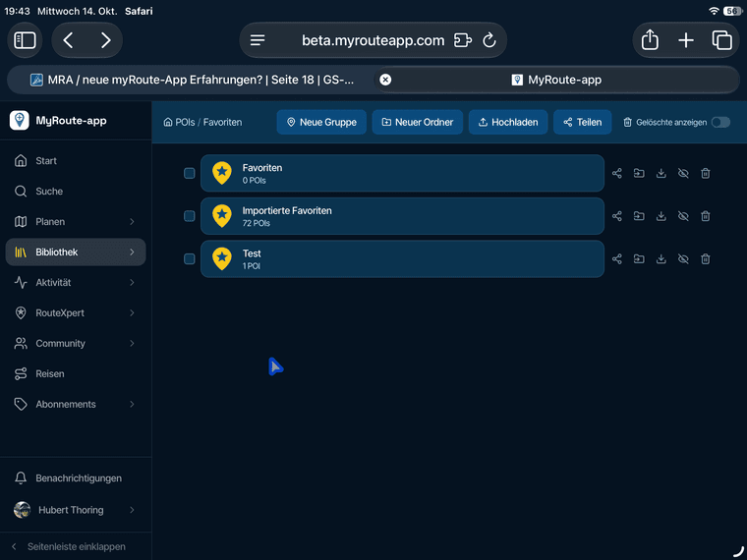Open the Hubert Thoring profile avatar

pos(22,510)
